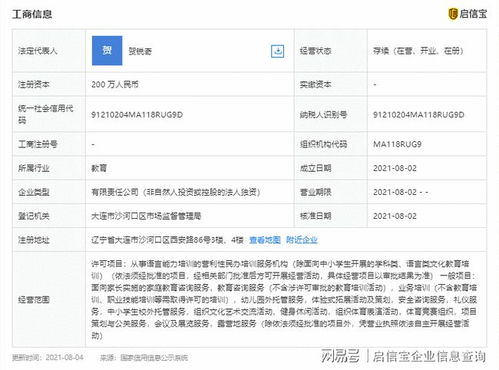The height and width of the screenshot is (370, 499).
Task: Click the business scope paragraph starting 许可项目
Action: tap(284, 300)
